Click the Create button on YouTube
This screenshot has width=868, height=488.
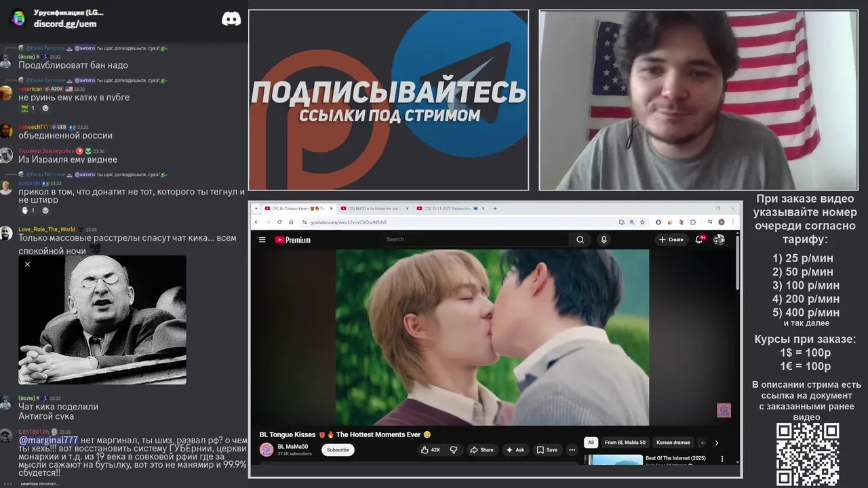(671, 239)
